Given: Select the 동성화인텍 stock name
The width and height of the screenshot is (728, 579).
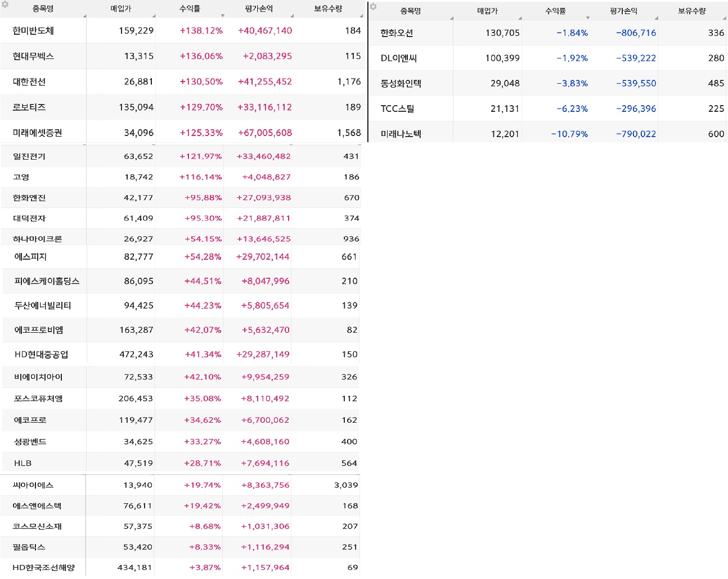Looking at the screenshot, I should (401, 84).
